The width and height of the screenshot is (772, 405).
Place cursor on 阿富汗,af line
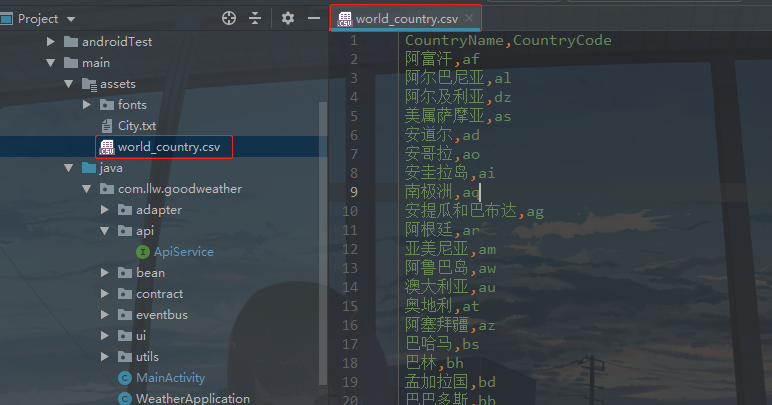442,60
